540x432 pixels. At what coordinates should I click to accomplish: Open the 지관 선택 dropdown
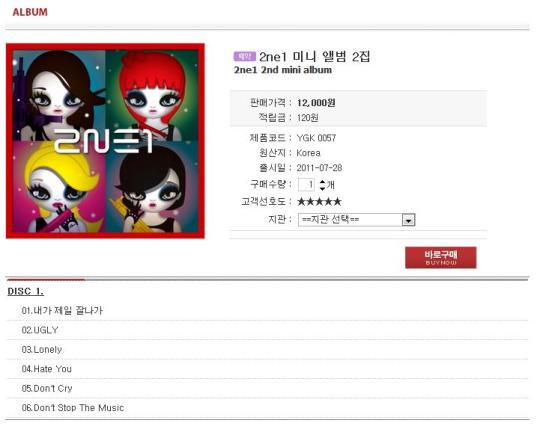click(x=356, y=220)
